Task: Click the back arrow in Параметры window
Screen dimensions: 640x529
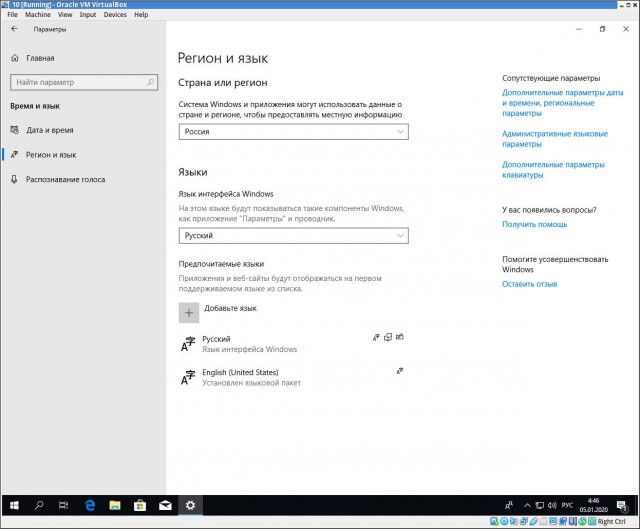Action: coord(15,29)
